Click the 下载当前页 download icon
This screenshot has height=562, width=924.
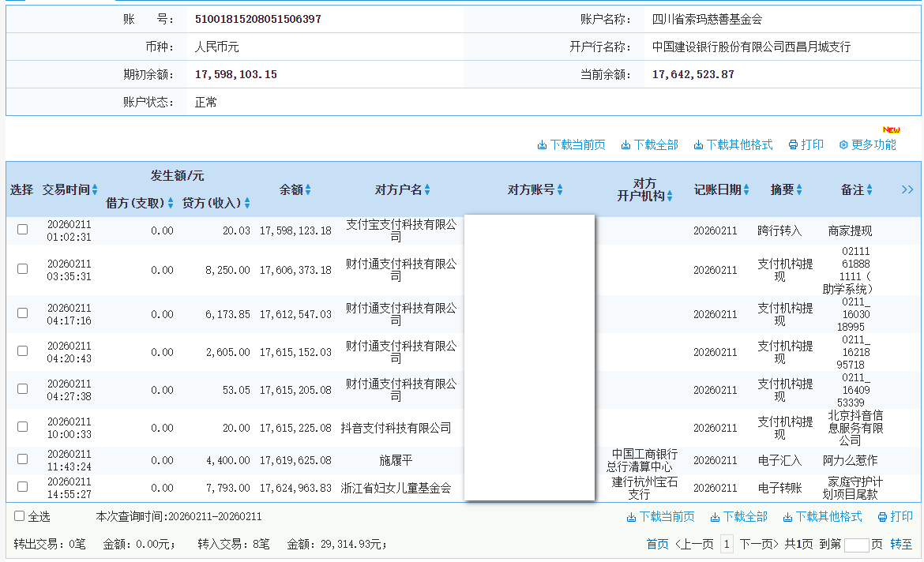(542, 144)
